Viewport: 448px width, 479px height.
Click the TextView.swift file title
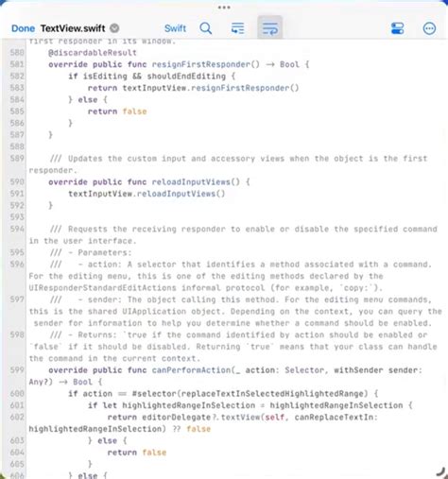click(x=73, y=28)
